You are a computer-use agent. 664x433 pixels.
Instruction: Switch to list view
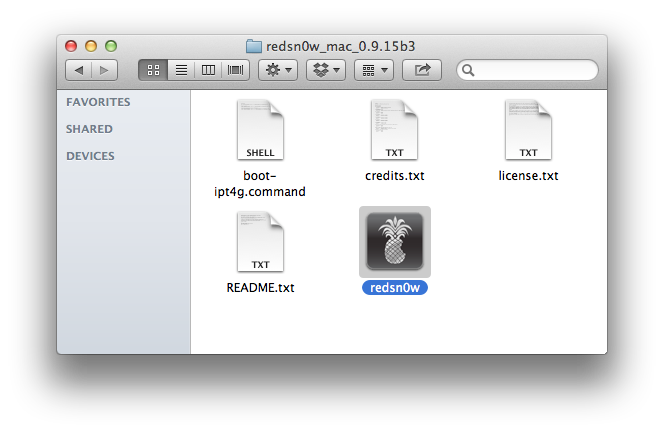pyautogui.click(x=181, y=70)
